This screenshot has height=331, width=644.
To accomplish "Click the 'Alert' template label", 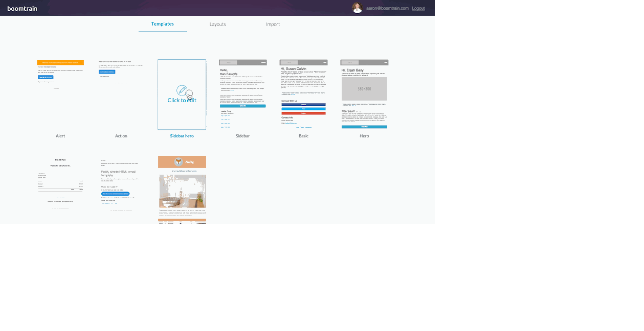I will (x=60, y=136).
